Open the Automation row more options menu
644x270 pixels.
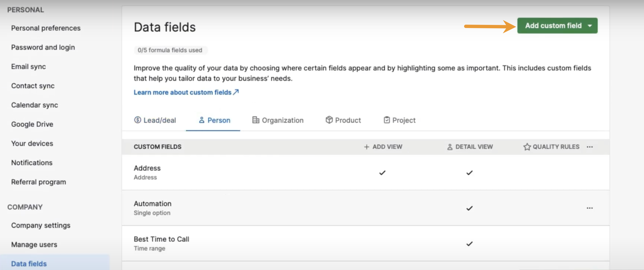pyautogui.click(x=589, y=208)
